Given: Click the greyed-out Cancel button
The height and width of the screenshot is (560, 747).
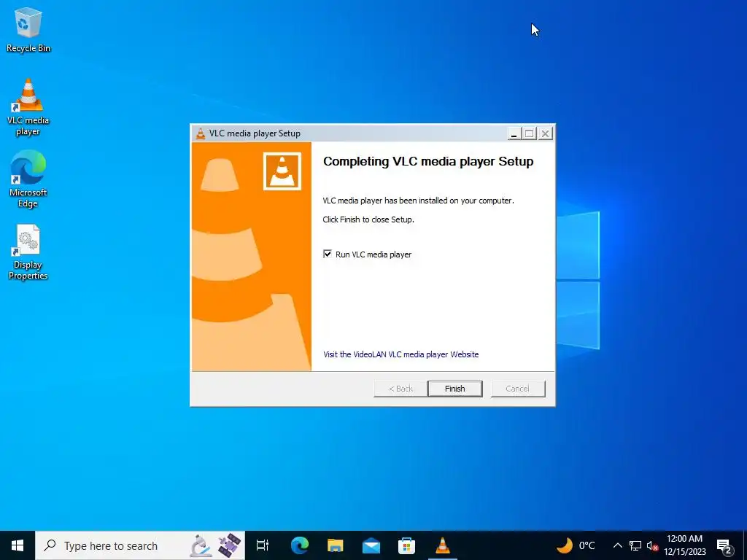Looking at the screenshot, I should coord(518,389).
